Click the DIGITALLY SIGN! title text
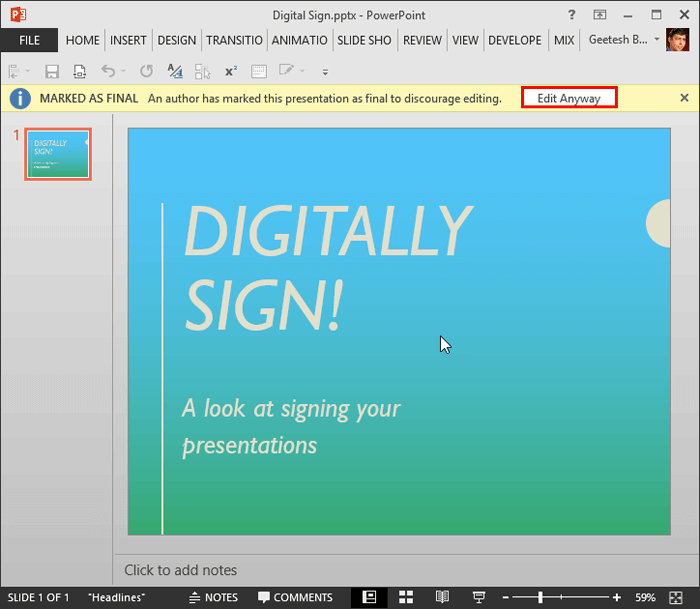The image size is (700, 609). [x=328, y=268]
